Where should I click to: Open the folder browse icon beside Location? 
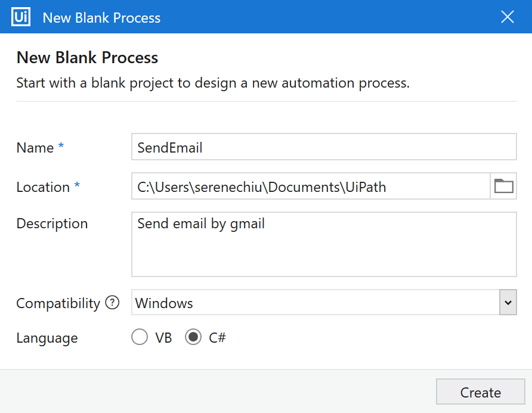tap(503, 187)
